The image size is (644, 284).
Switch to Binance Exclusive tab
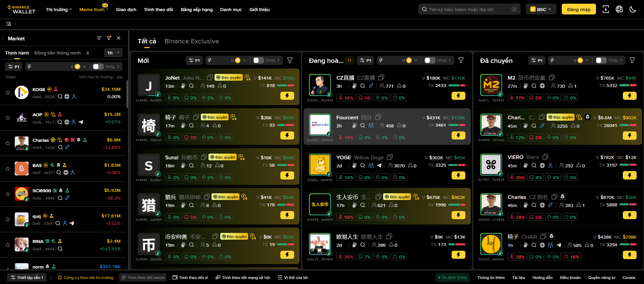click(x=191, y=41)
